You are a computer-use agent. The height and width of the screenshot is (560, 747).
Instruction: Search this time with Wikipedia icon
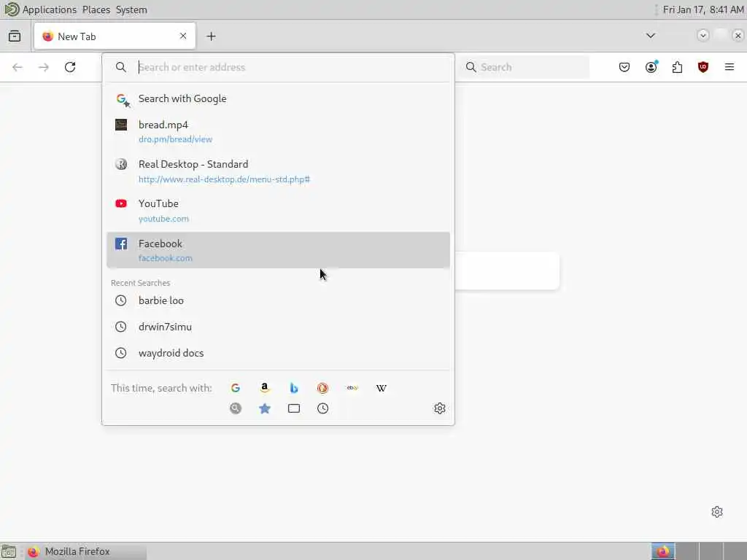coord(381,388)
